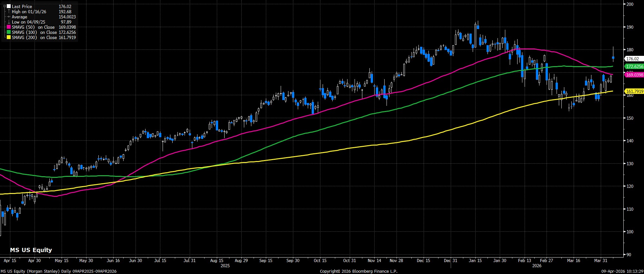This screenshot has width=644, height=274.
Task: Click the magenta SMAVG (50) swatch
Action: pos(9,27)
